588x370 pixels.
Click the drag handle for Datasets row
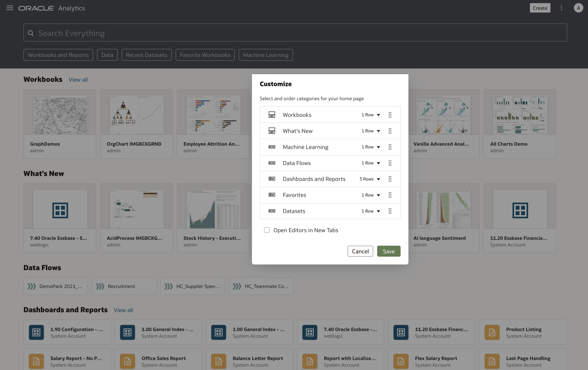click(390, 211)
